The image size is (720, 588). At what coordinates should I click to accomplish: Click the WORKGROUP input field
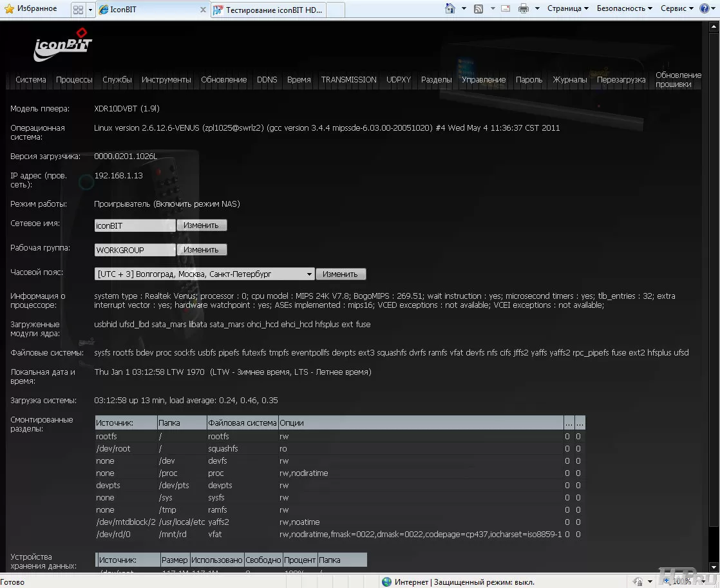coord(135,250)
